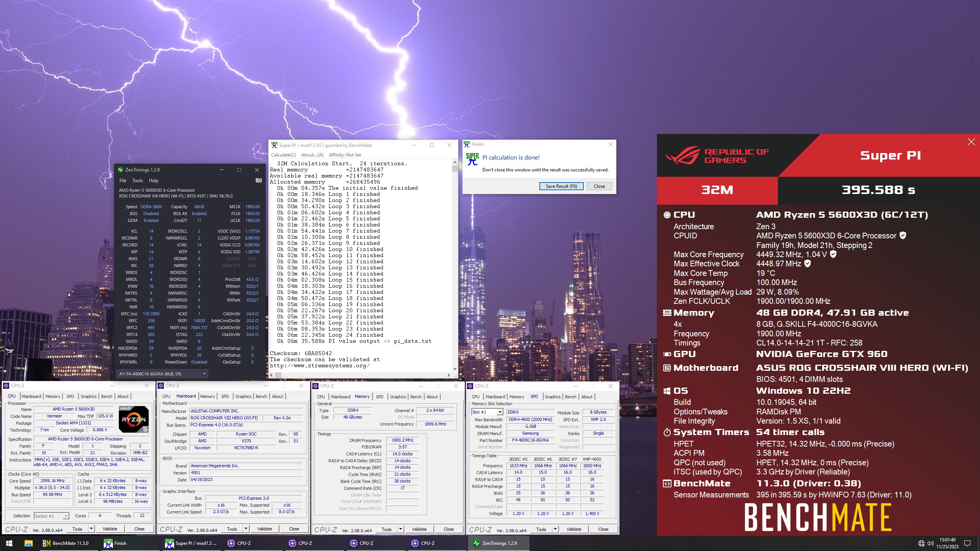Open File Explorer from the taskbar
This screenshot has height=551, width=980.
point(28,543)
